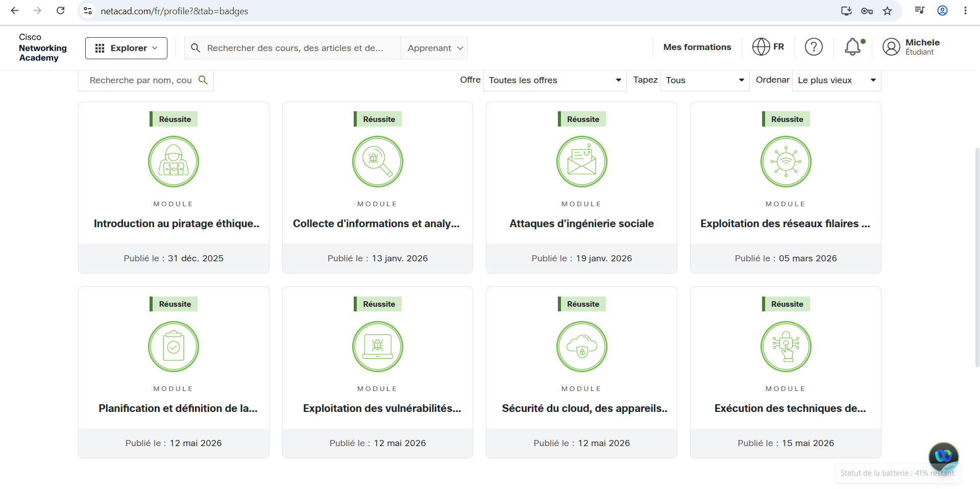980x489 pixels.
Task: Open badge Collecte d'informations et analy... title
Action: click(x=376, y=224)
